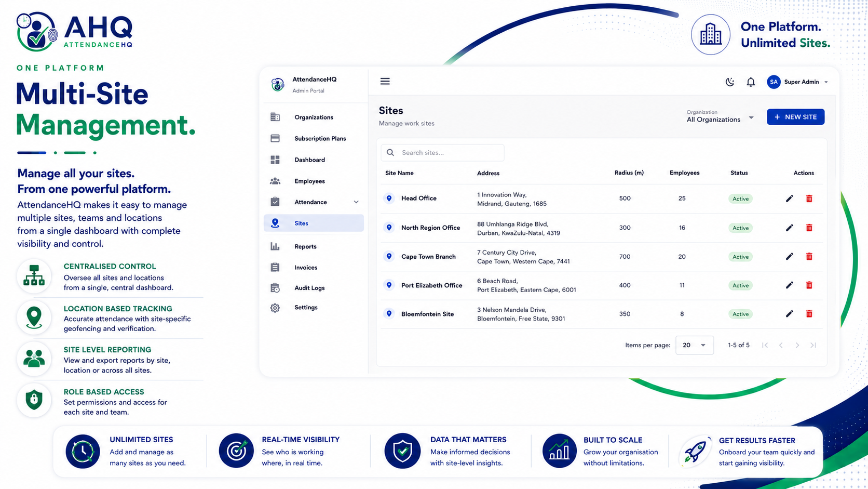Go to first page of sites
868x489 pixels.
765,345
